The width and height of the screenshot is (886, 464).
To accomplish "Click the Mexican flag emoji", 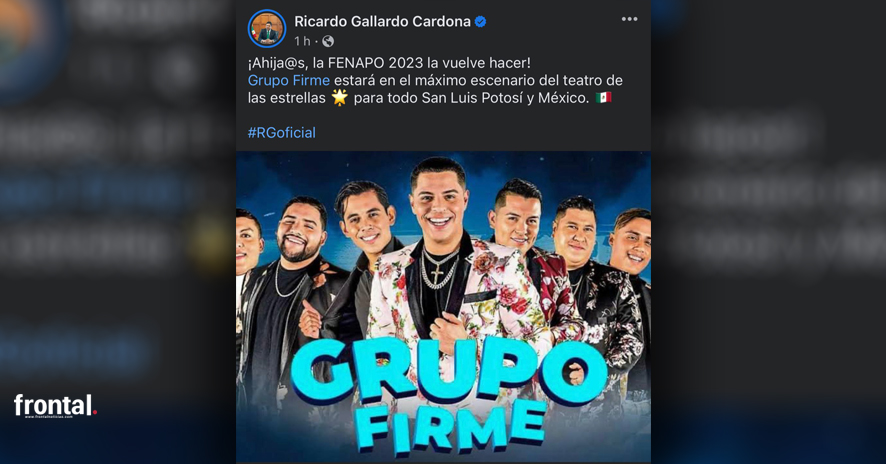I will [603, 97].
